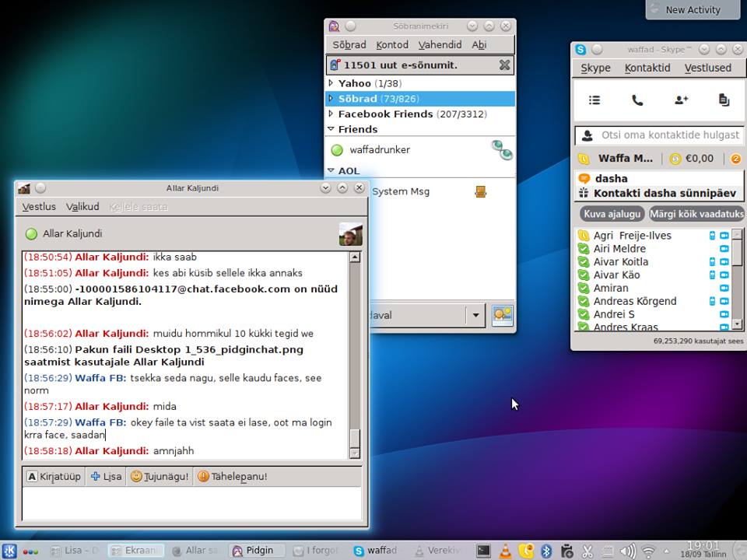Open the terminal icon in the system tray
The width and height of the screenshot is (747, 560).
coord(483,551)
